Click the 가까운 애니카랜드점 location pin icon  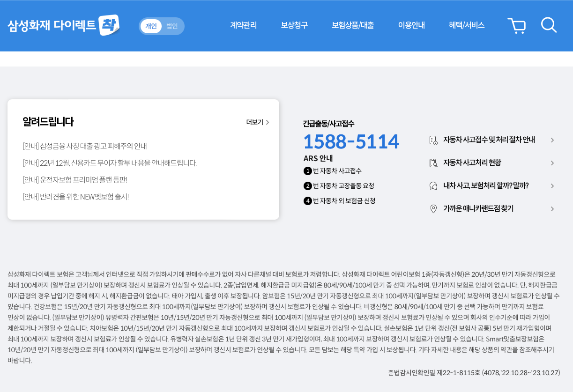[x=433, y=209]
